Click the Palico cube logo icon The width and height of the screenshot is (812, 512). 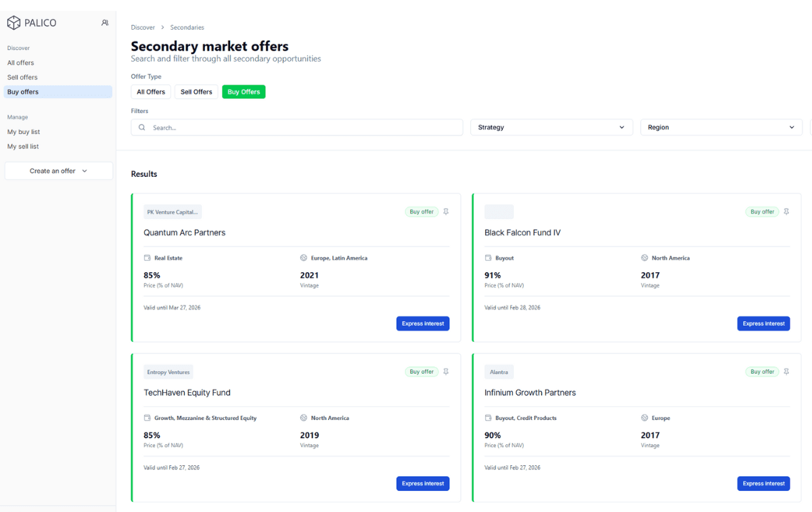pyautogui.click(x=14, y=23)
